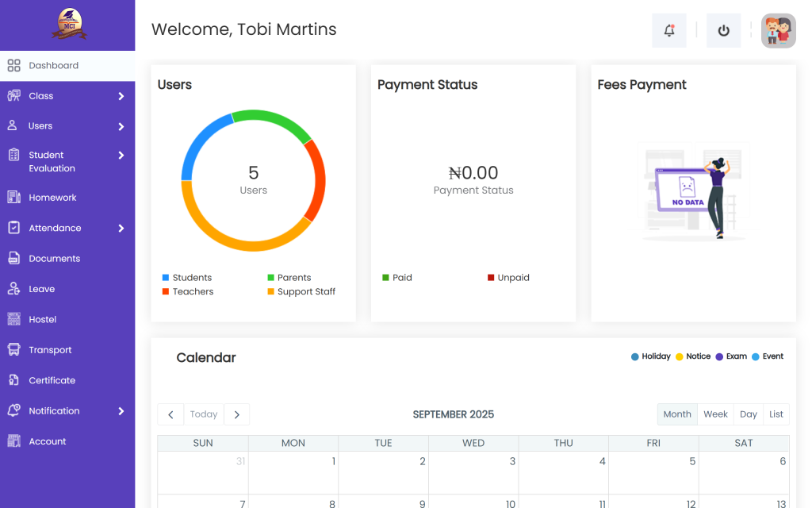Expand the Attendance submenu chevron
The image size is (812, 508).
(121, 229)
